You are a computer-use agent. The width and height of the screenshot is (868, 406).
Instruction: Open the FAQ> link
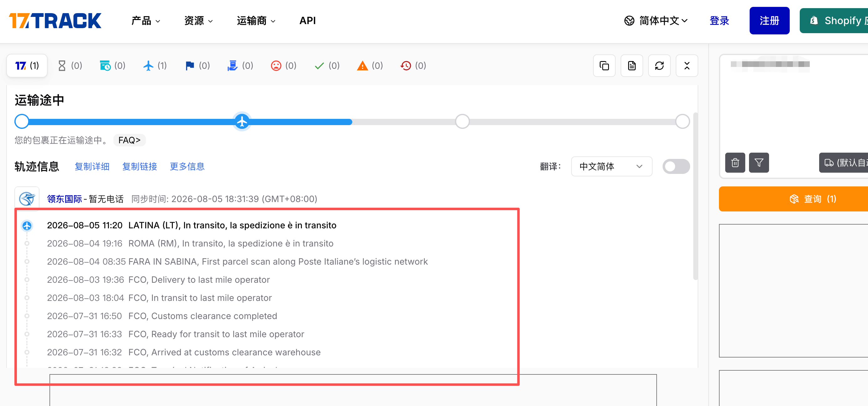(129, 140)
